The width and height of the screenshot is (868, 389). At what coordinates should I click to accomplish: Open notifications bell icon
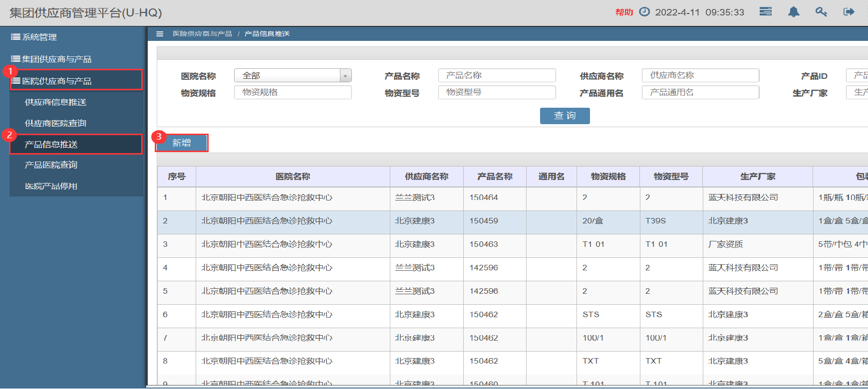pos(794,11)
